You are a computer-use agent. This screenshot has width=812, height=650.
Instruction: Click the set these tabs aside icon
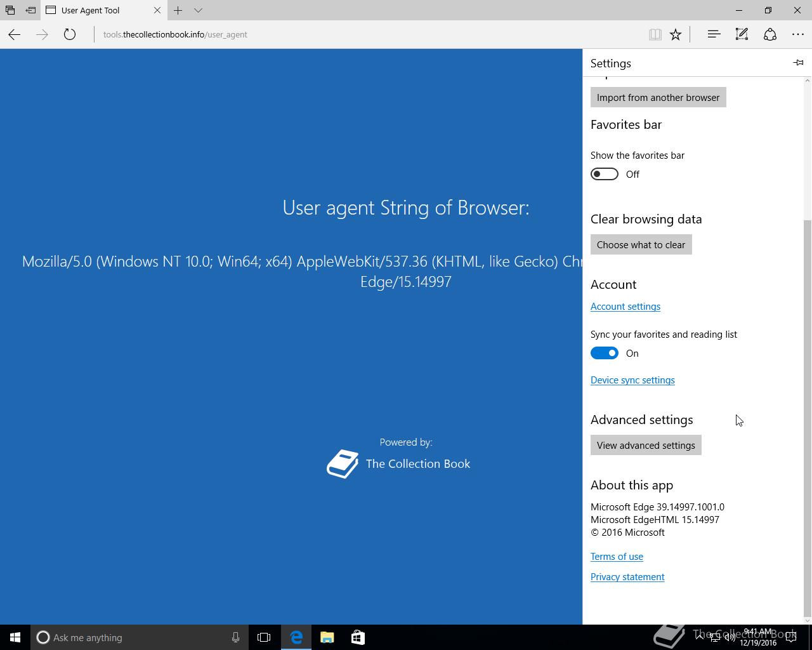(30, 10)
